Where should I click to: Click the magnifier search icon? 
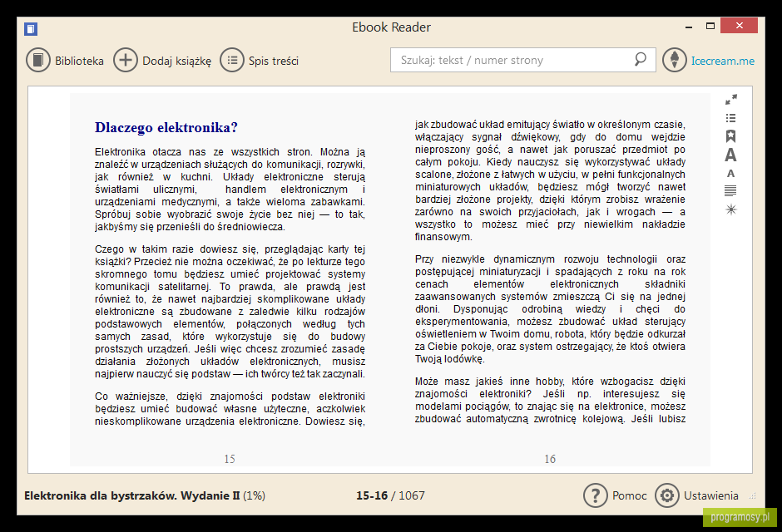[x=641, y=59]
